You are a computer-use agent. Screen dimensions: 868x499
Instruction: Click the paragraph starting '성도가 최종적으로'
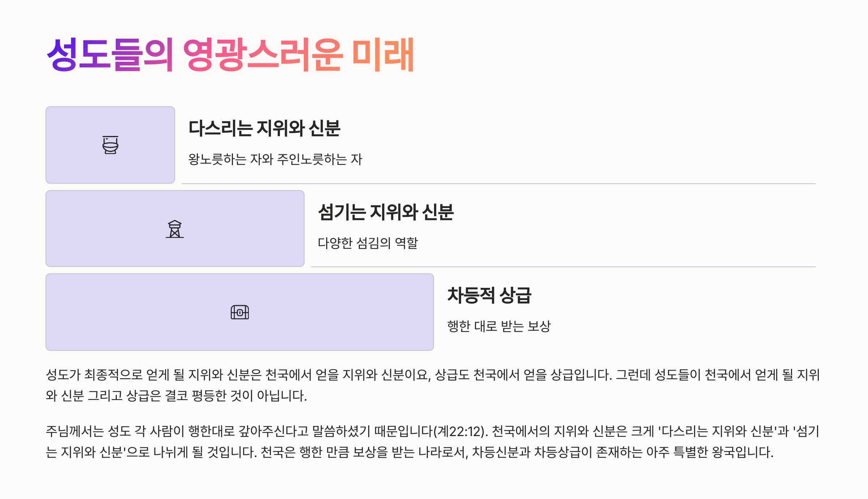click(x=433, y=375)
